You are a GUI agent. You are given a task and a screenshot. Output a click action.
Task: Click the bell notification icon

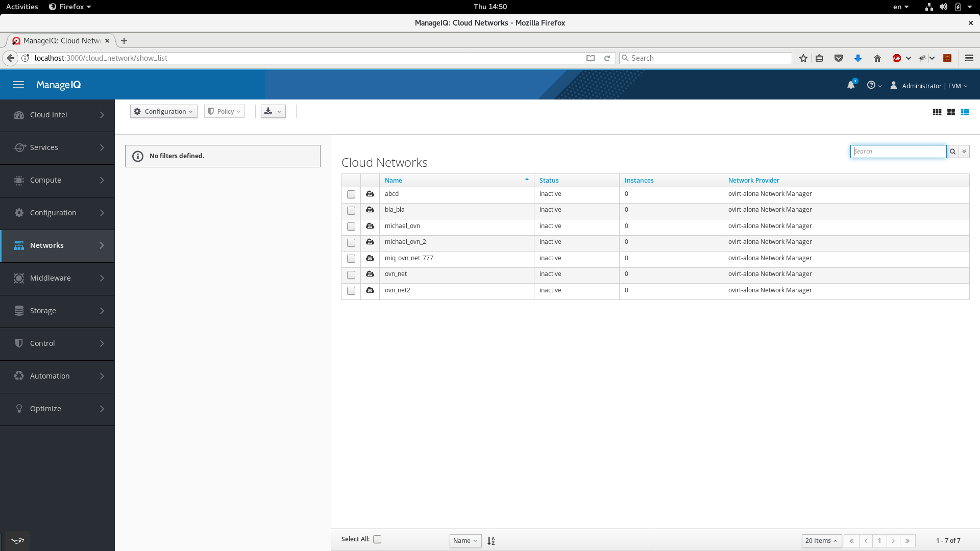(851, 84)
